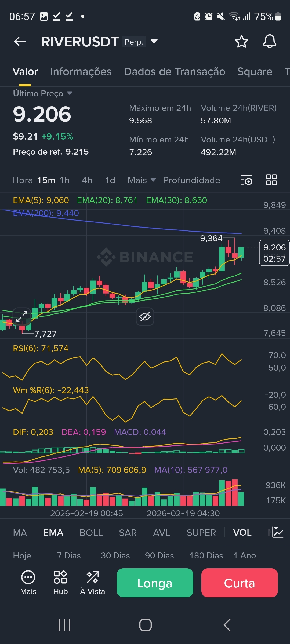Switch to the Informações tab
Image resolution: width=290 pixels, height=644 pixels.
point(81,72)
